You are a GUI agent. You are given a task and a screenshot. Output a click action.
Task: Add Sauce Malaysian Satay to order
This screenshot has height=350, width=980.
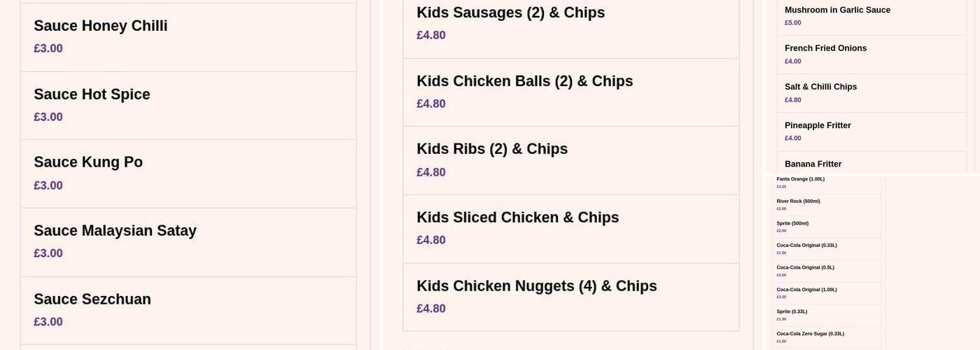coord(188,241)
